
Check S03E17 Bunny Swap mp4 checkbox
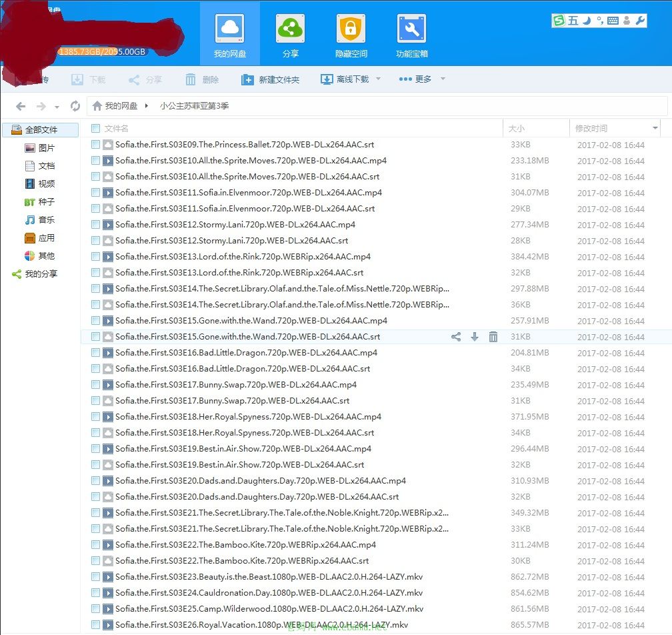[x=95, y=385]
